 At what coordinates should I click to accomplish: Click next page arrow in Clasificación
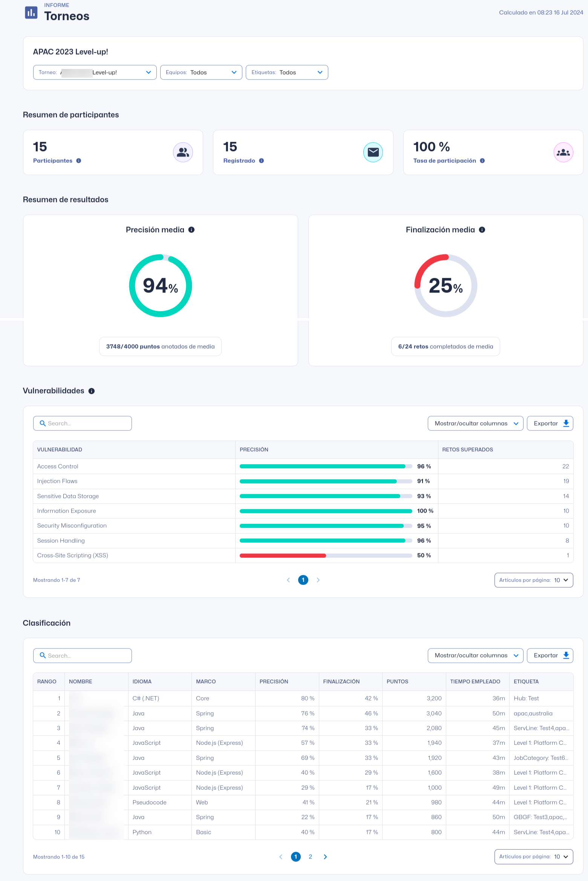coord(325,856)
